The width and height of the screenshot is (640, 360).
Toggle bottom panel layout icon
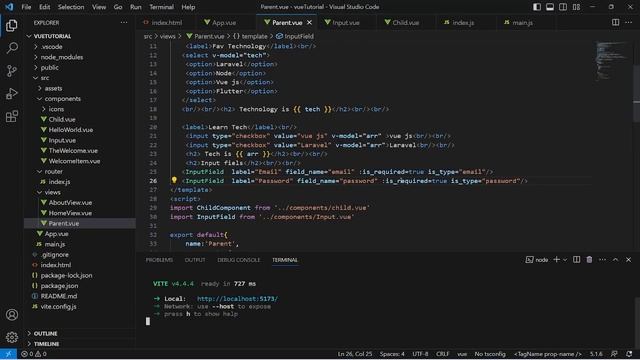550,7
